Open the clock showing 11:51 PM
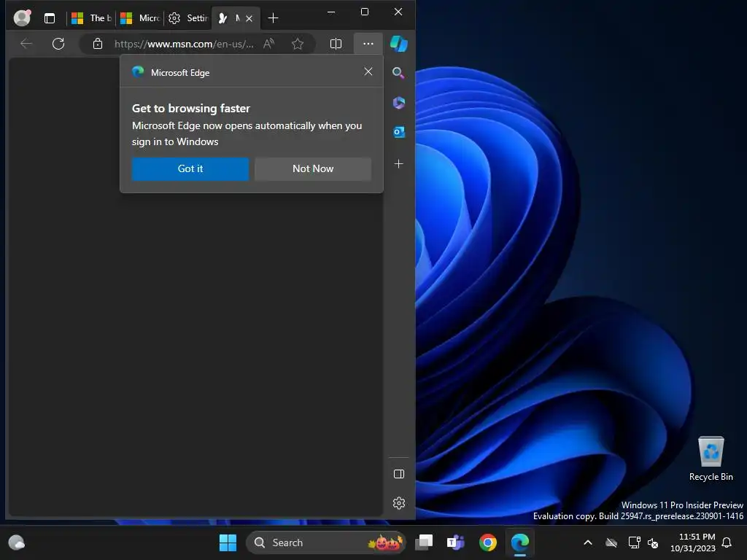This screenshot has height=560, width=747. (693, 542)
